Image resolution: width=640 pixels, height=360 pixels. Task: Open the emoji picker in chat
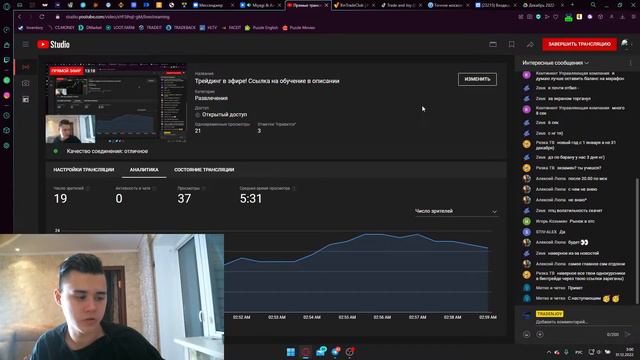[x=527, y=334]
